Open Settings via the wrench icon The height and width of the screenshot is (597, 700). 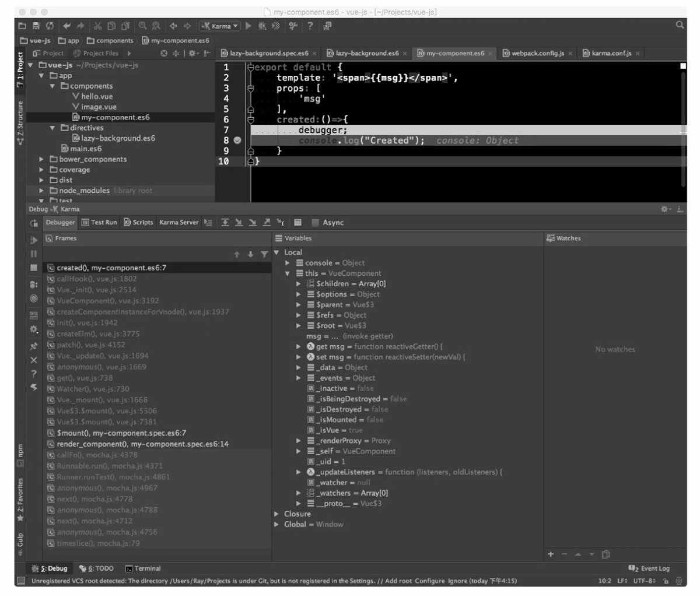click(293, 26)
